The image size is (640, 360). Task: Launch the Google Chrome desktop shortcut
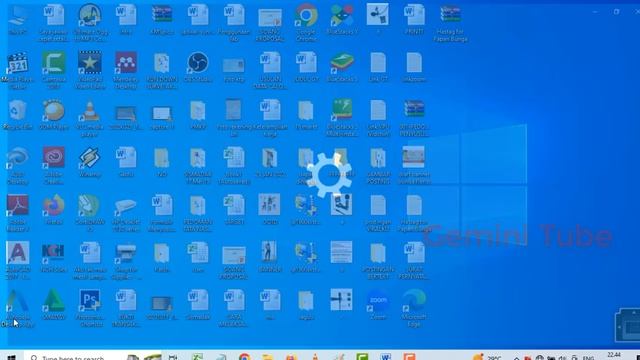tap(306, 22)
